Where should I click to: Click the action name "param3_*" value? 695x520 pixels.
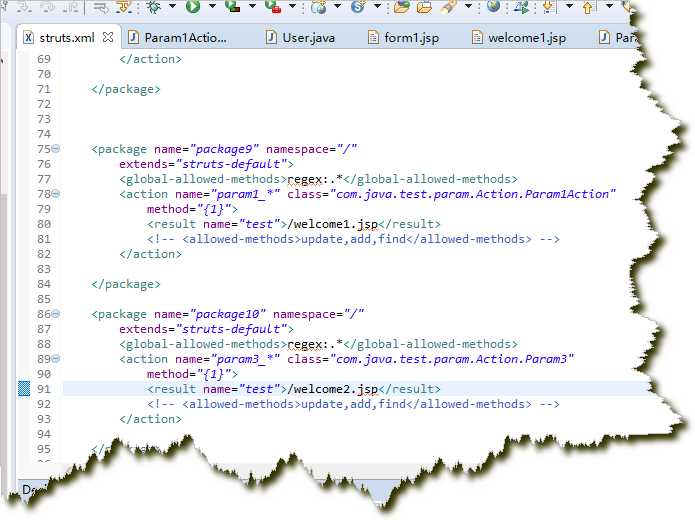coord(245,359)
